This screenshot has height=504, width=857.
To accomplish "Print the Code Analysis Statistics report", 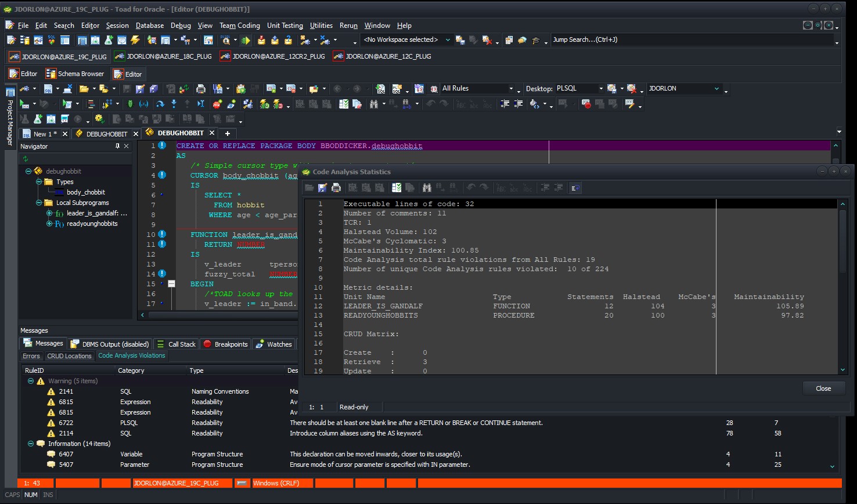I will point(337,187).
